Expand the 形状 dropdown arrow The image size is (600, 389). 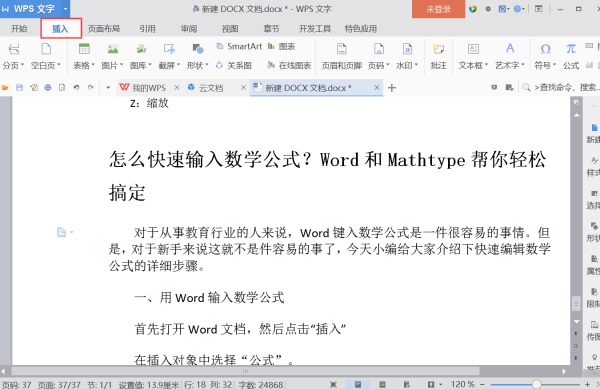[x=207, y=65]
